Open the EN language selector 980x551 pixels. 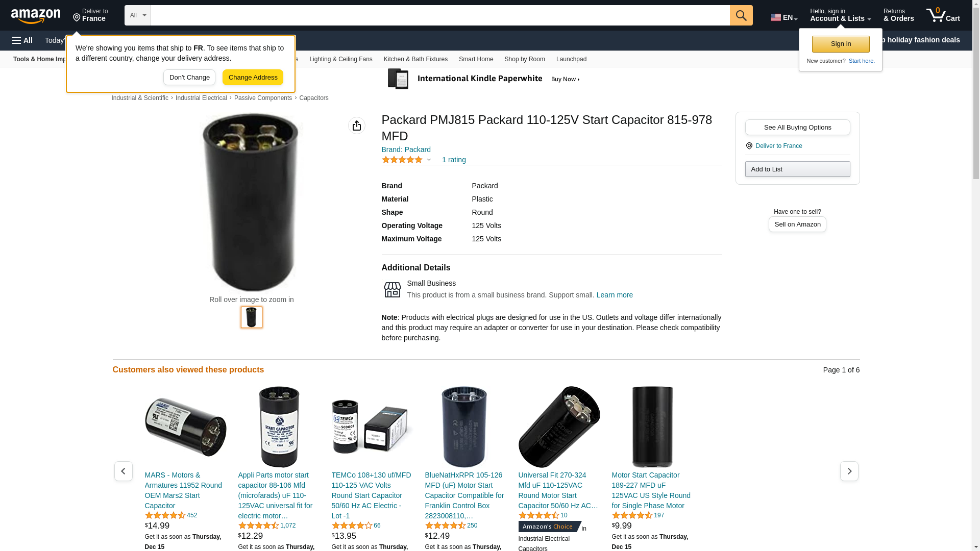784,17
